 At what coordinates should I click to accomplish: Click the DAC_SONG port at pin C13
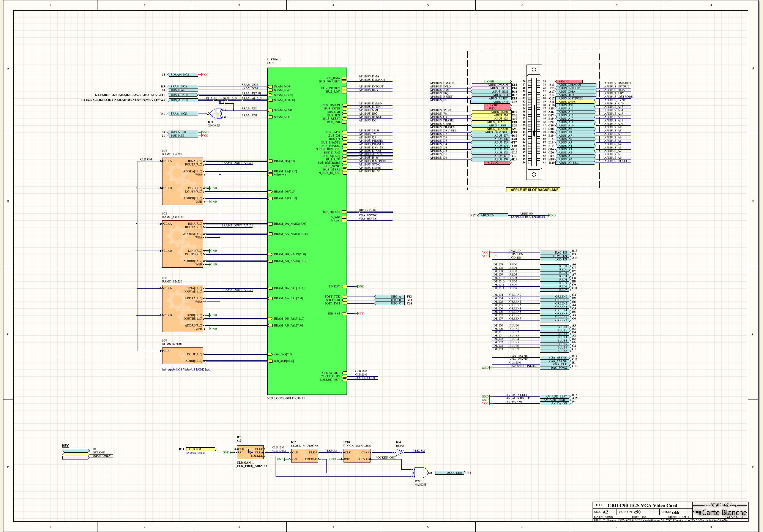[555, 368]
